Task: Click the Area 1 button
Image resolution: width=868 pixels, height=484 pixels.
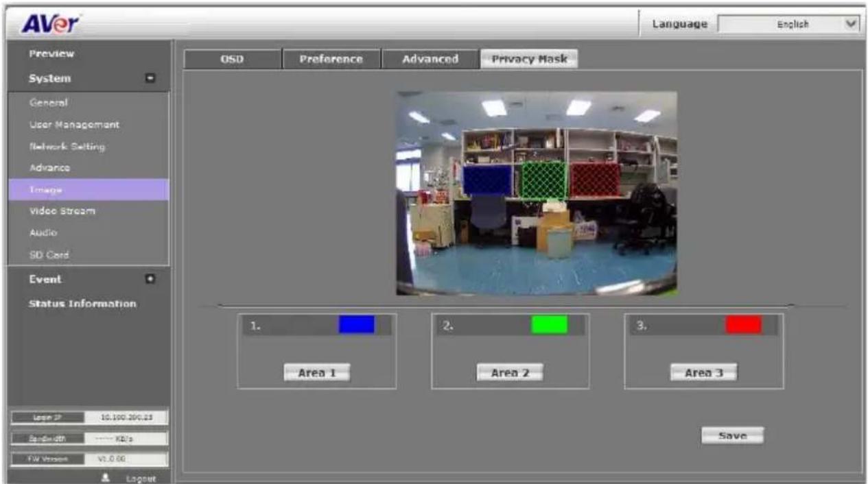Action: click(x=317, y=373)
